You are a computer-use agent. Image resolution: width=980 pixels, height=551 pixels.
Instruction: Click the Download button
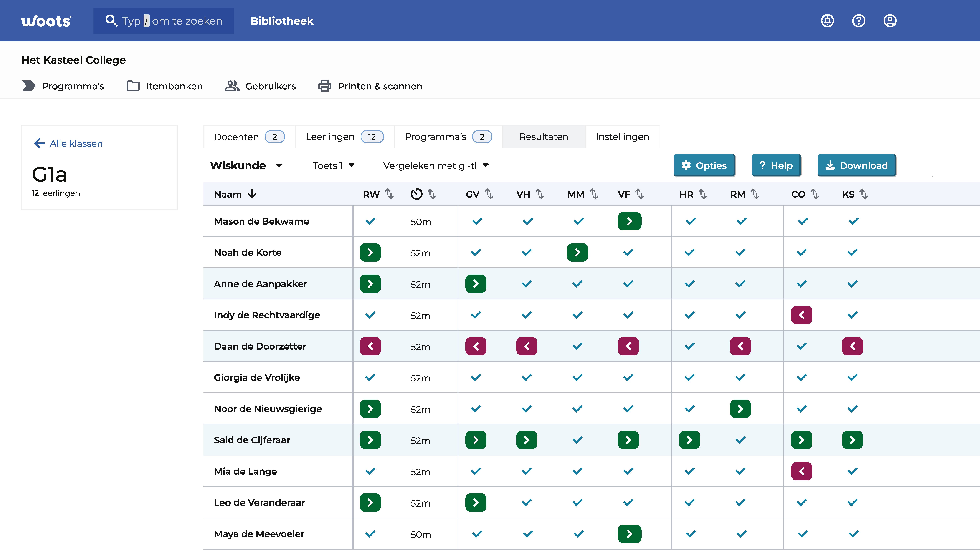click(x=857, y=165)
